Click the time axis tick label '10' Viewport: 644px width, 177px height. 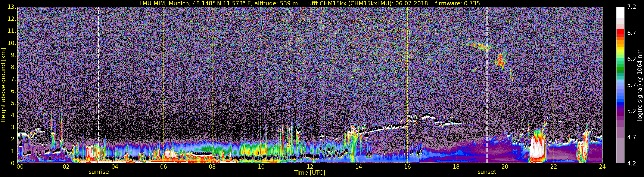261,167
